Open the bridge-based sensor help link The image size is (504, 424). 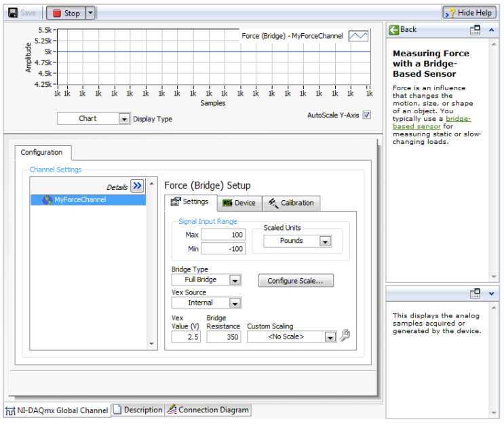(431, 123)
